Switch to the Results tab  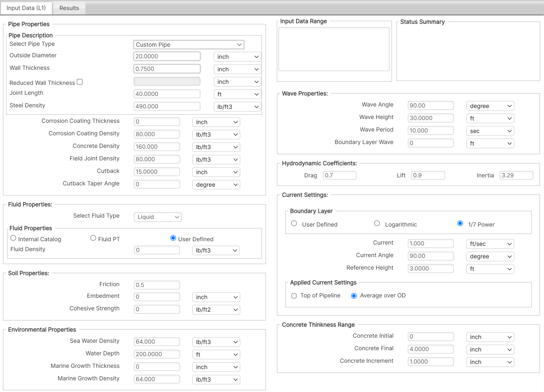pos(69,8)
